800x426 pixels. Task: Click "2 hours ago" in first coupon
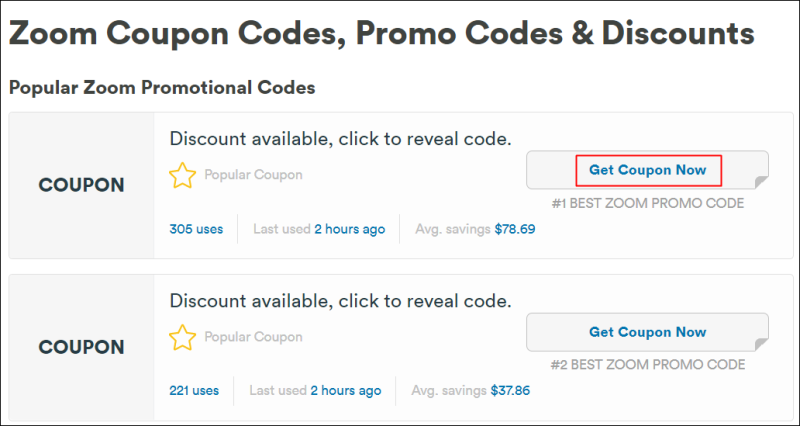(349, 229)
